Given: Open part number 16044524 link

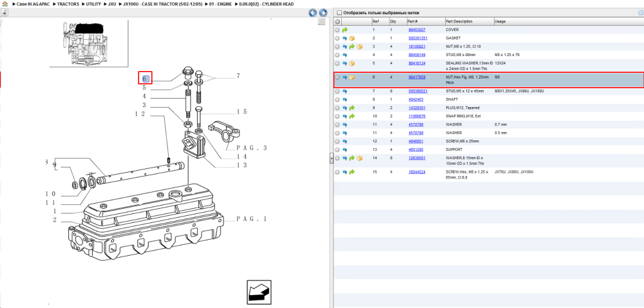Looking at the screenshot, I should [417, 172].
